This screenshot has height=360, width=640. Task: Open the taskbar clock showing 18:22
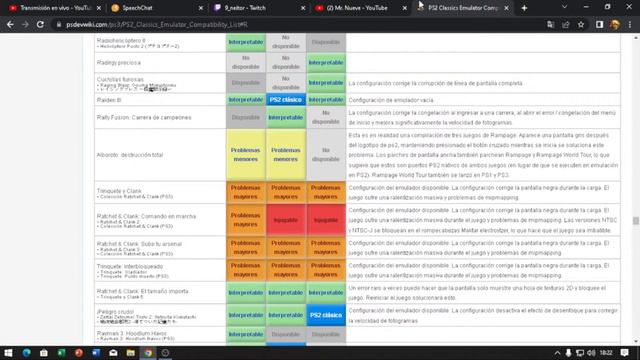pyautogui.click(x=606, y=353)
